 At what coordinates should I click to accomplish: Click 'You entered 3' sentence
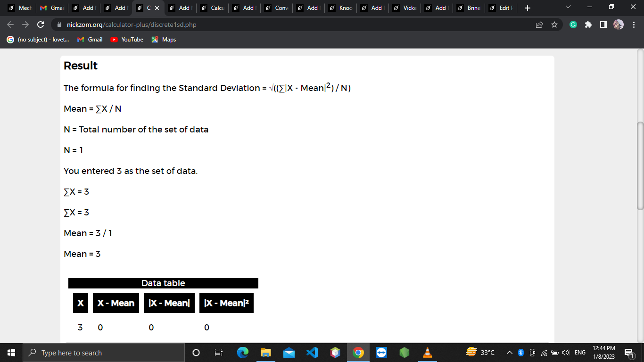(x=131, y=171)
